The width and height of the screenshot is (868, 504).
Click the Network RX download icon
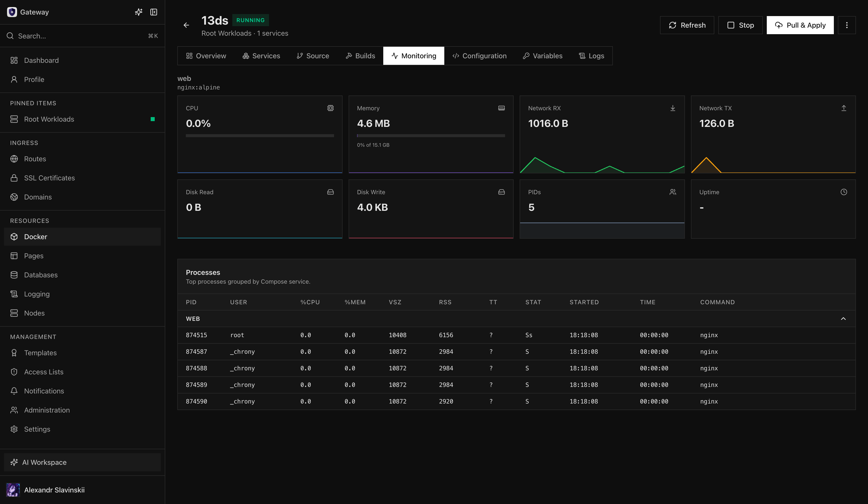click(x=672, y=108)
